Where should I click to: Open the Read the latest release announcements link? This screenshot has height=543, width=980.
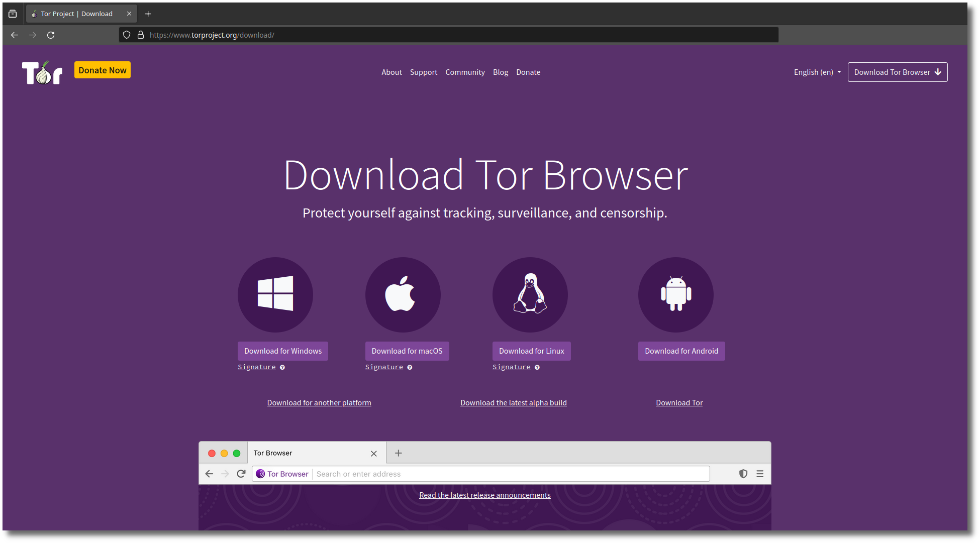[x=485, y=495]
